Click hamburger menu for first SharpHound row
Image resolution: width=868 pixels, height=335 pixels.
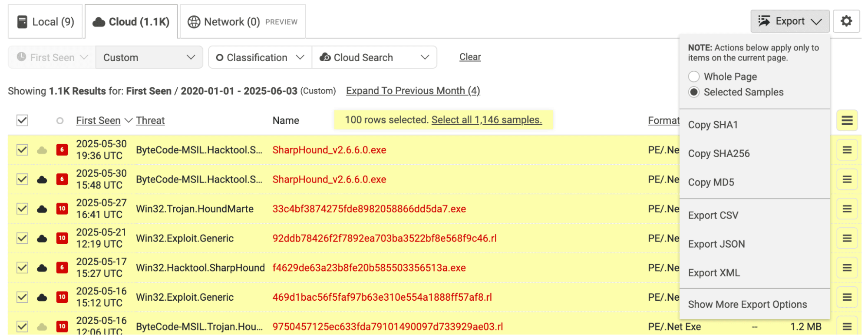pyautogui.click(x=847, y=150)
